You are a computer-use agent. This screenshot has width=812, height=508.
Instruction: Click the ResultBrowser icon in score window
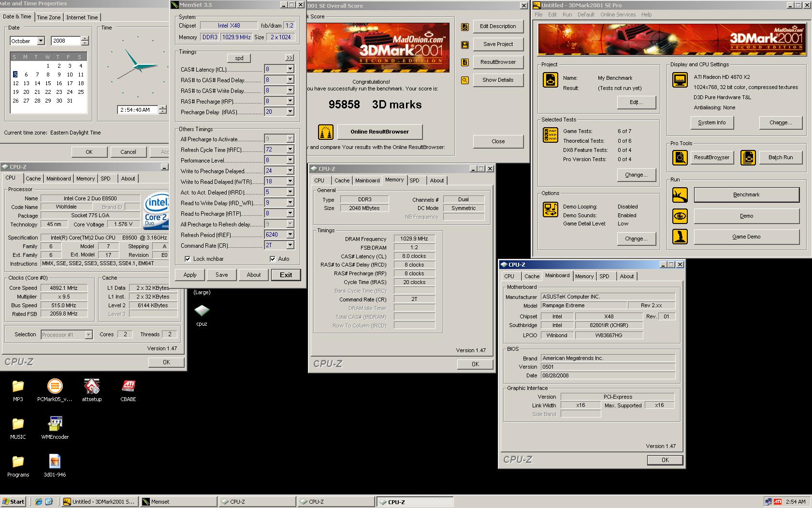[464, 62]
